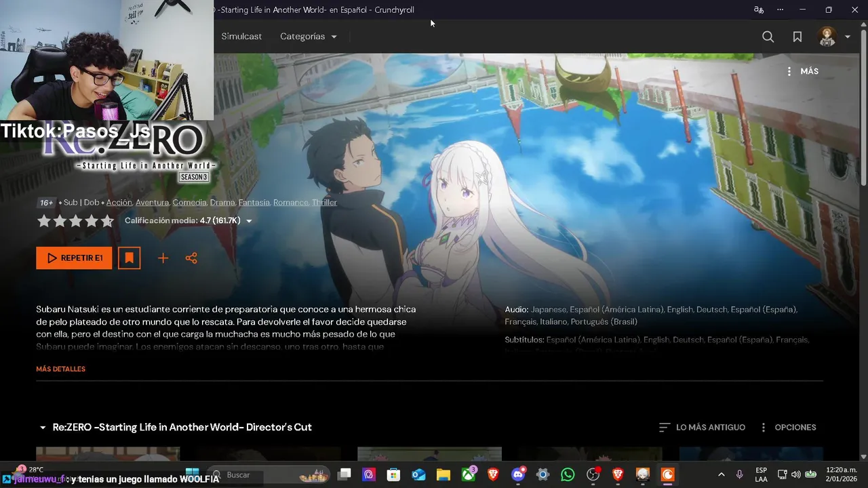Click the microphone tray icon
Screen dimensions: 868x488
click(739, 474)
